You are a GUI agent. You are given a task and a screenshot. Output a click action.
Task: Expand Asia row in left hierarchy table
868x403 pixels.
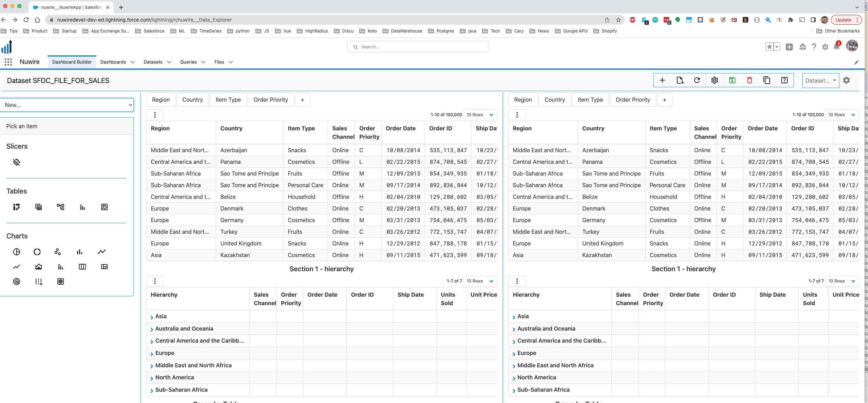tap(152, 317)
